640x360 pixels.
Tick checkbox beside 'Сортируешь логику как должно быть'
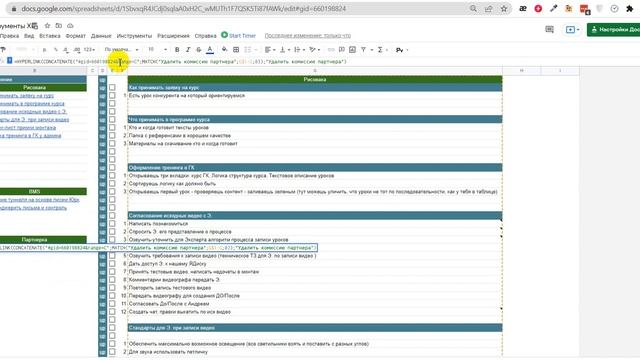112,184
